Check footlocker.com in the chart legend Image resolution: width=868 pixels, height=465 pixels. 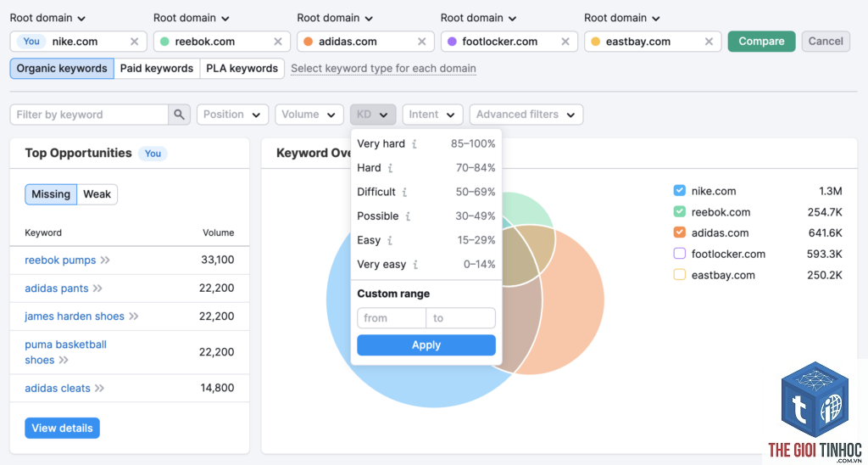coord(679,254)
